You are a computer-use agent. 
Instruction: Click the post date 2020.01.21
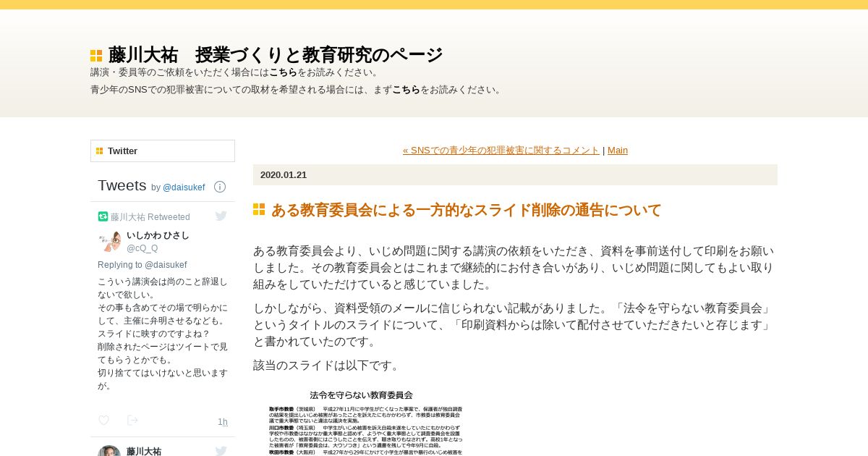284,175
